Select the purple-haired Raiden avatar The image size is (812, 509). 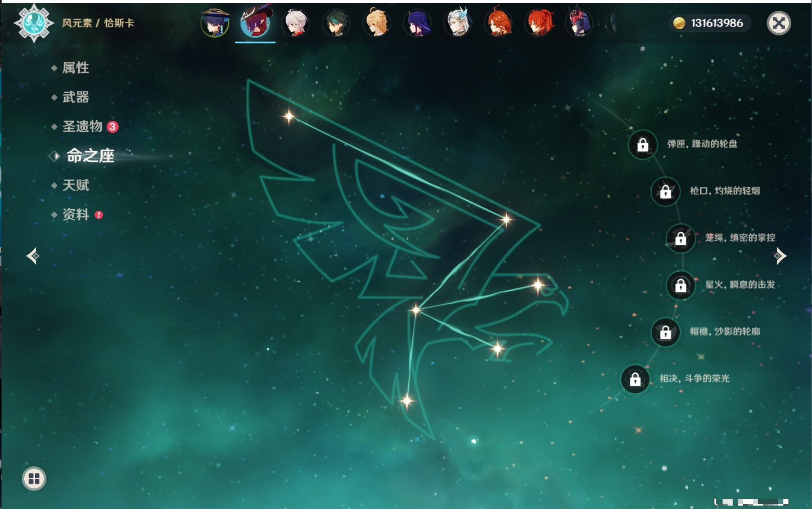(417, 23)
